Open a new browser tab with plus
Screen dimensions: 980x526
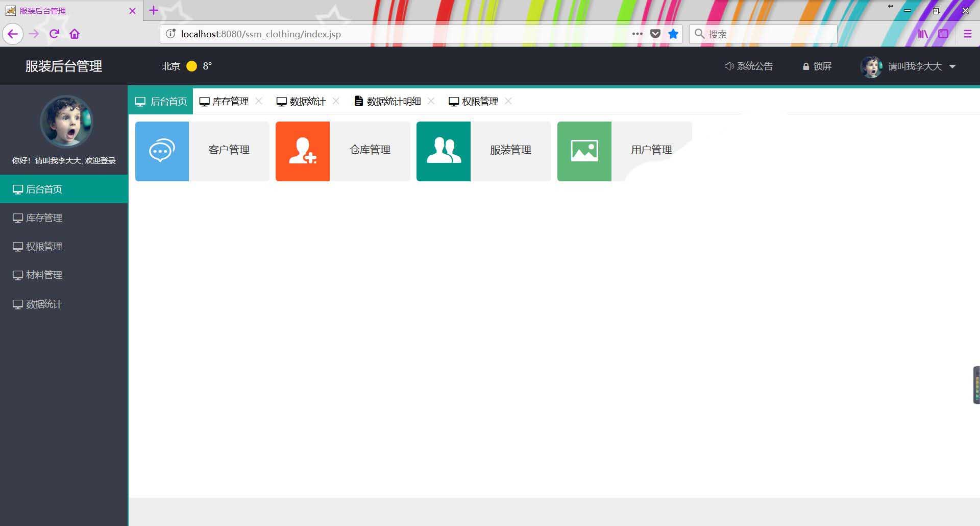[154, 10]
